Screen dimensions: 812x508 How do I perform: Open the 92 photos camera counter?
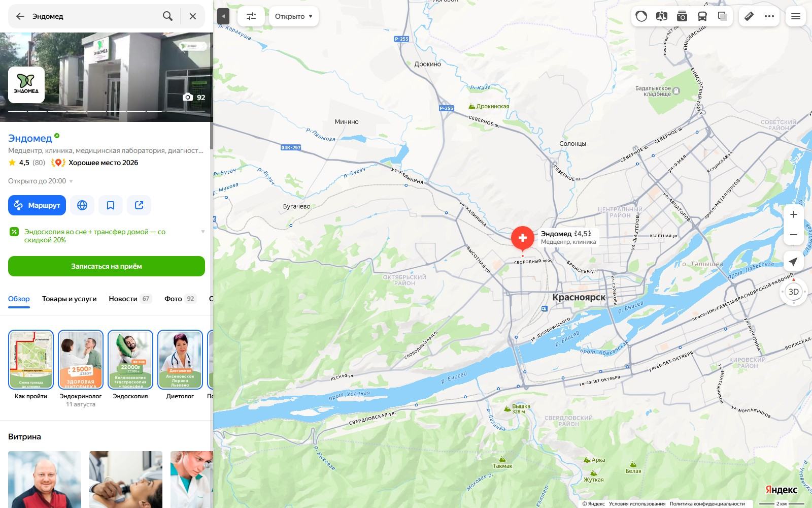click(x=194, y=97)
